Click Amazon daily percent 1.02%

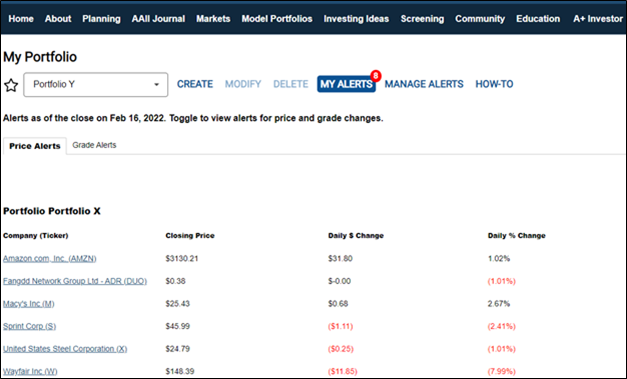(499, 259)
